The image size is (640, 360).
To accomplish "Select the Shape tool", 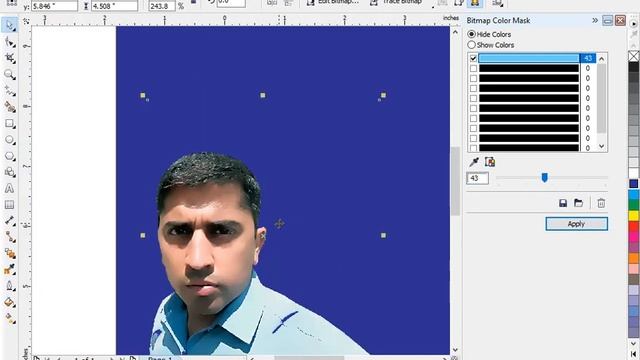I will (9, 42).
